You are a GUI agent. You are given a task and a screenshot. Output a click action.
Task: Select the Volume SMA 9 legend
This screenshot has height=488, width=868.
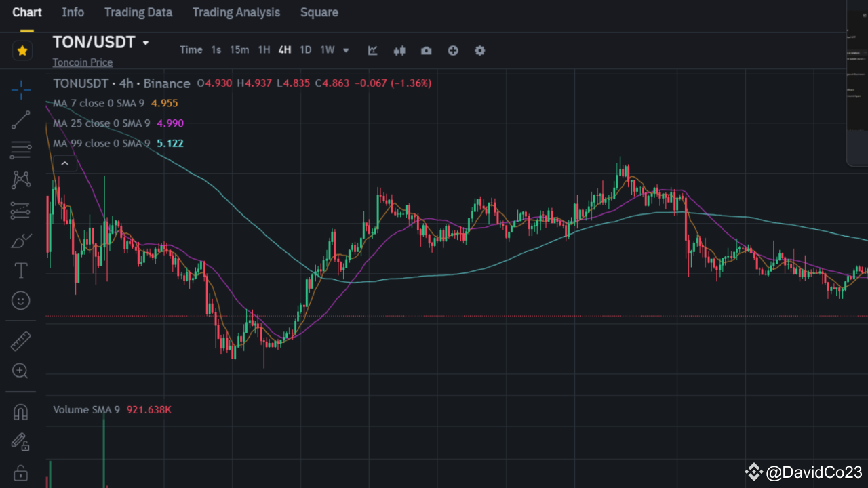point(86,410)
